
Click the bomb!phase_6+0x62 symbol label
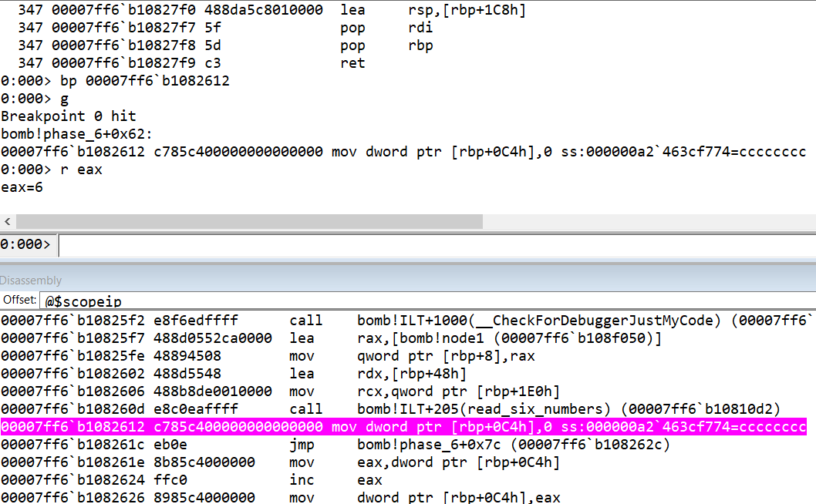click(66, 134)
